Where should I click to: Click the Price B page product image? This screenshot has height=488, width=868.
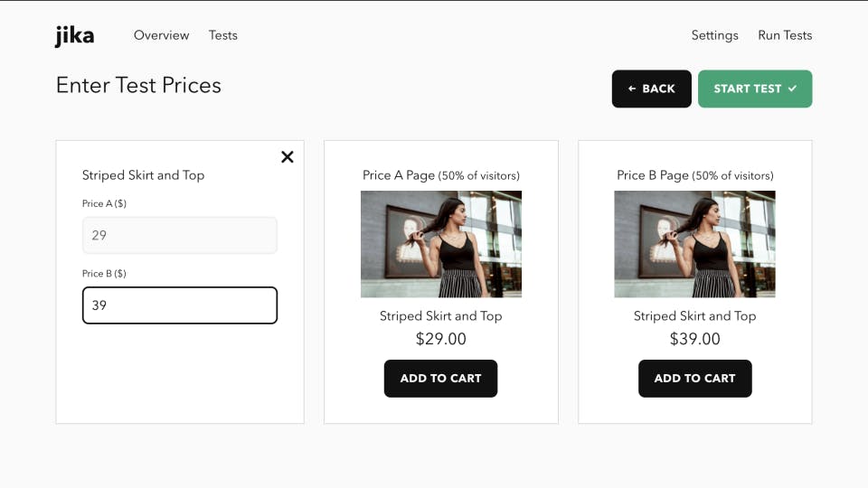tap(694, 244)
